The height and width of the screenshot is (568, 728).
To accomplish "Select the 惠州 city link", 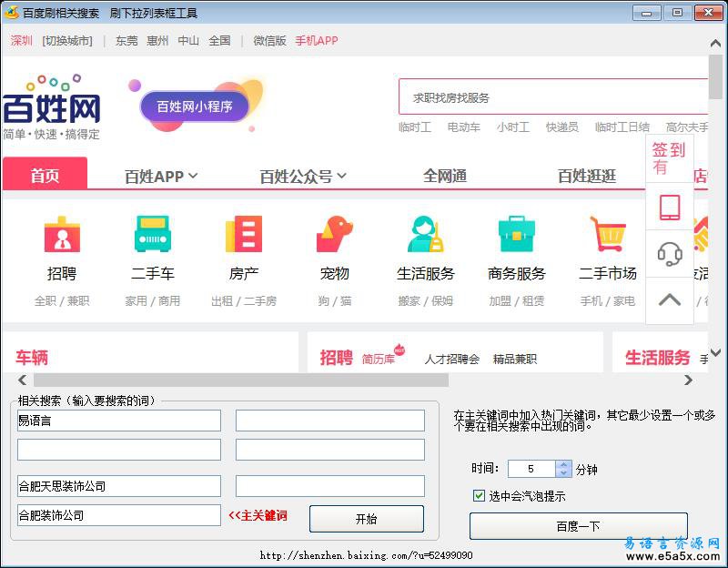I will pyautogui.click(x=157, y=41).
